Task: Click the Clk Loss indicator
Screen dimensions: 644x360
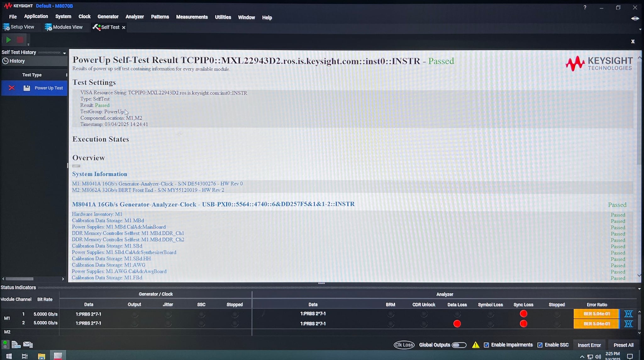Action: click(x=404, y=345)
